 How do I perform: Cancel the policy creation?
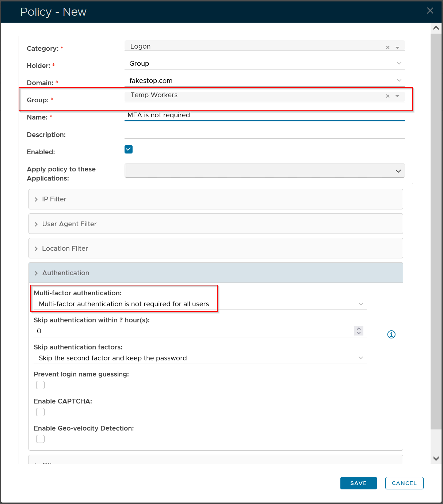point(404,483)
